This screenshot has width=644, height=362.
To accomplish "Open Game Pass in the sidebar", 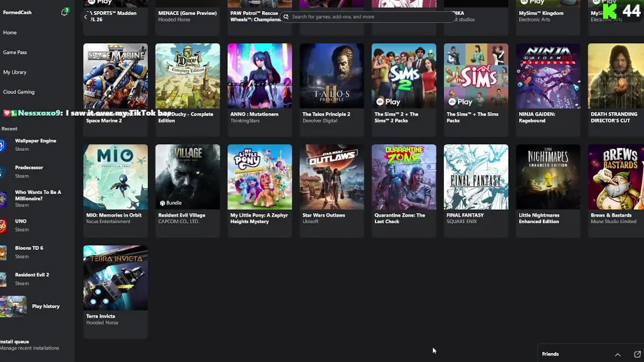I will click(15, 52).
